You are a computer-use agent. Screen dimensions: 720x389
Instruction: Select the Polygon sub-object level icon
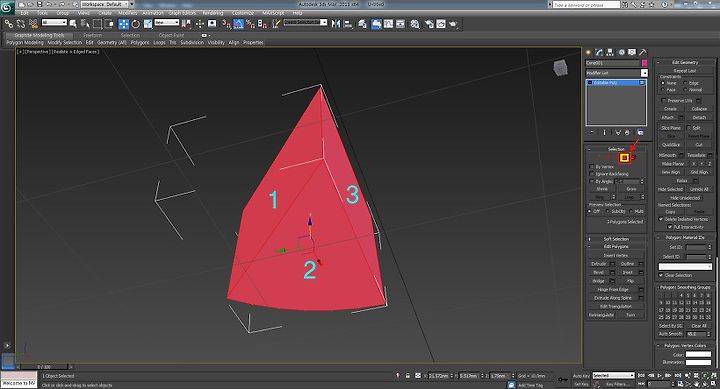[x=624, y=158]
